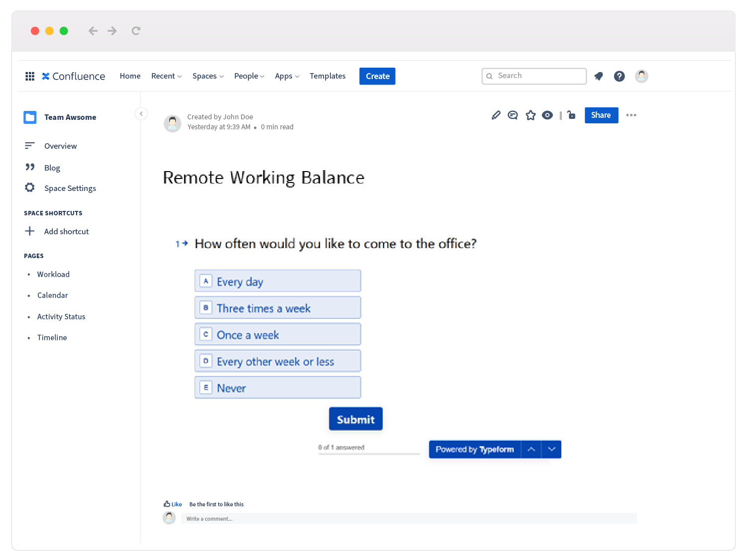
Task: Click the Share button
Action: point(601,115)
